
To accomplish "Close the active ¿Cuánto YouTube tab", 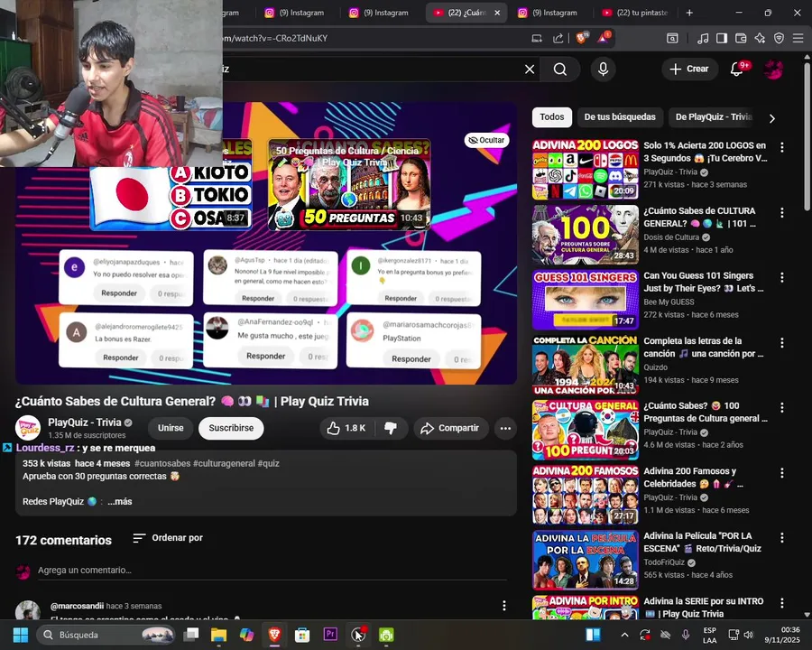I will pyautogui.click(x=497, y=13).
